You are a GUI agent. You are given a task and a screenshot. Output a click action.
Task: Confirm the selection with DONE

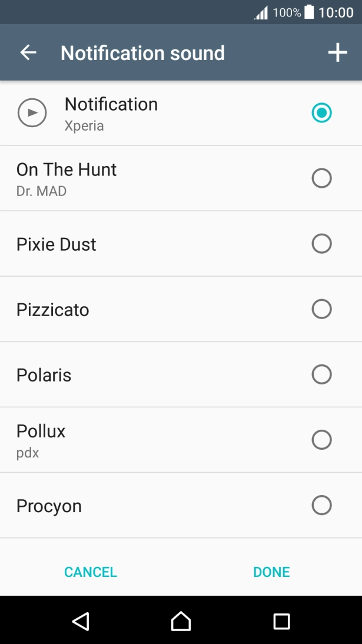271,571
